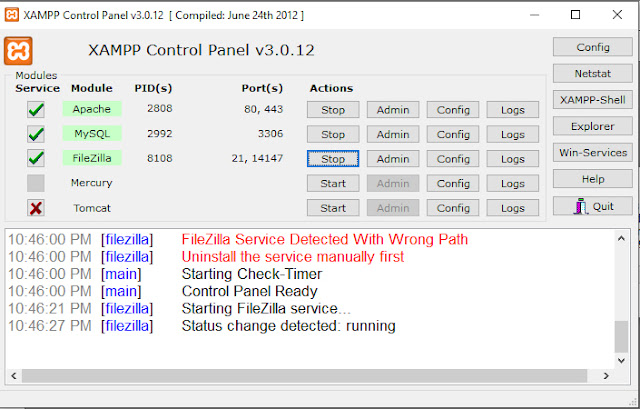The width and height of the screenshot is (640, 409).
Task: Click MySQL port 3306
Action: pyautogui.click(x=270, y=133)
